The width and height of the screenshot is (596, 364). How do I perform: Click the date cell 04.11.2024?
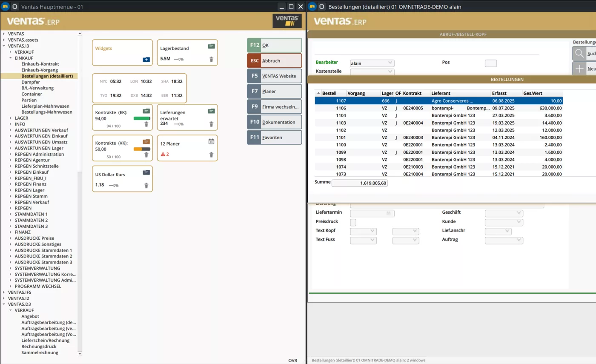click(504, 138)
